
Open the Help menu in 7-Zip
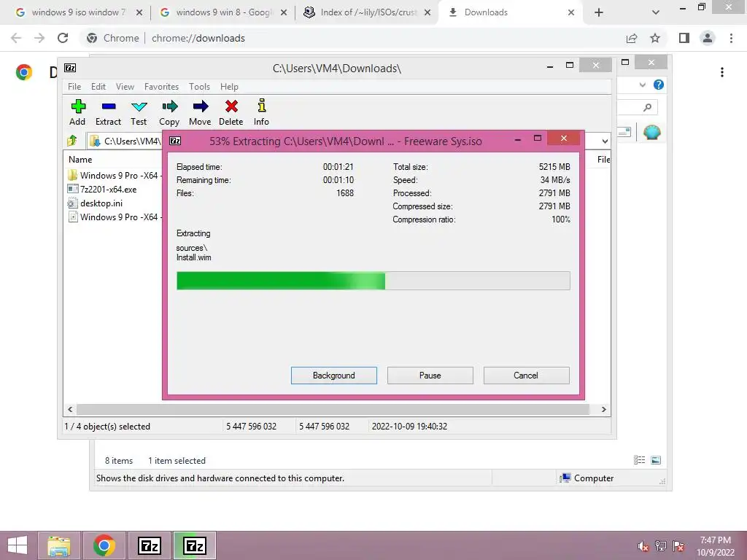coord(229,87)
